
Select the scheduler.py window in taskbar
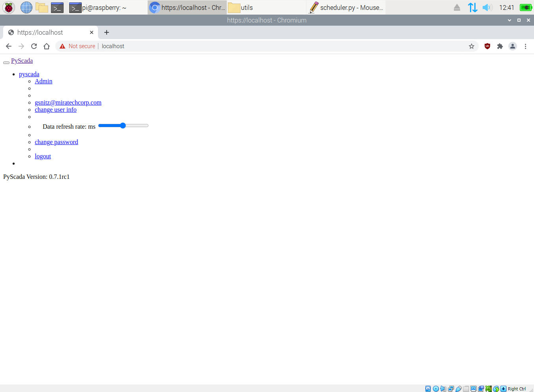coord(346,7)
